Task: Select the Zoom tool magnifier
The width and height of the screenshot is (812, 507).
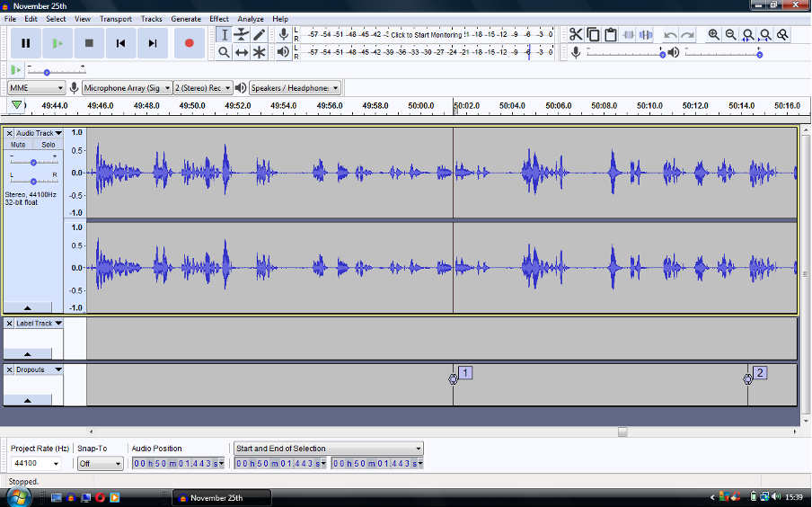Action: pyautogui.click(x=225, y=52)
